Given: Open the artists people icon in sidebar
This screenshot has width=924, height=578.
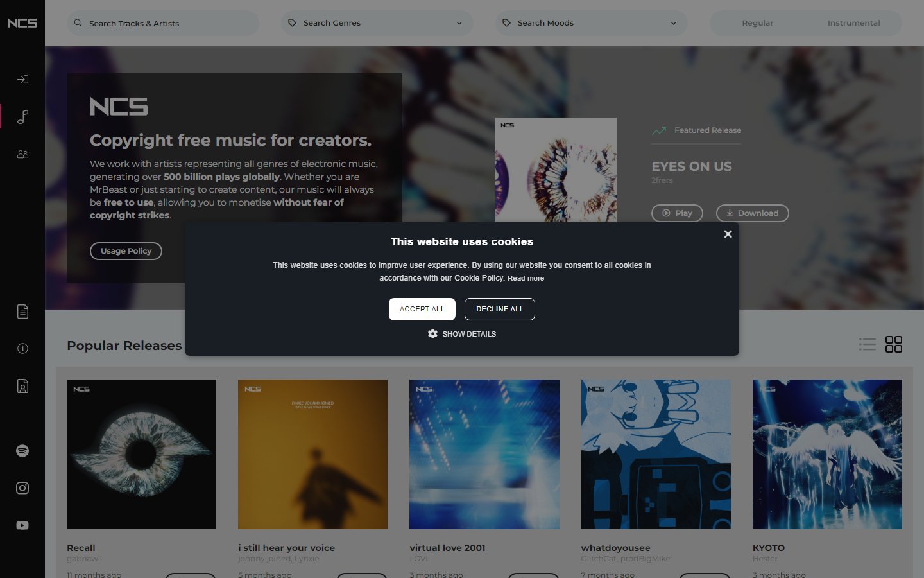Looking at the screenshot, I should 22,154.
